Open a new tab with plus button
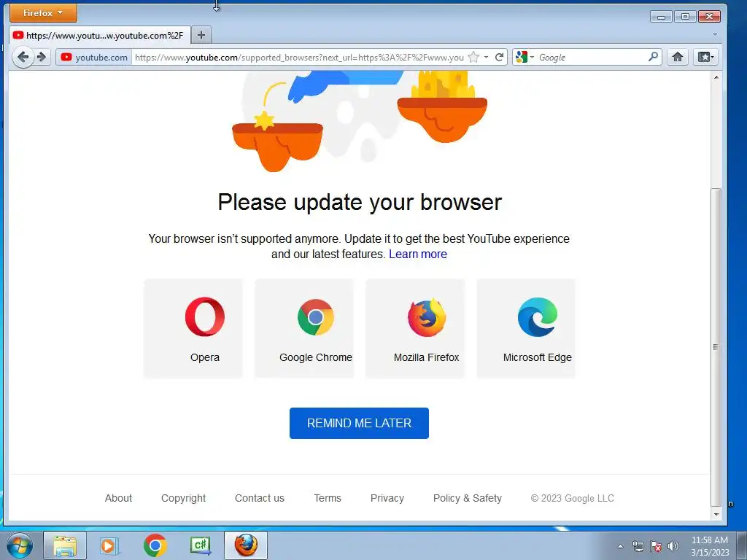747x560 pixels. click(201, 35)
